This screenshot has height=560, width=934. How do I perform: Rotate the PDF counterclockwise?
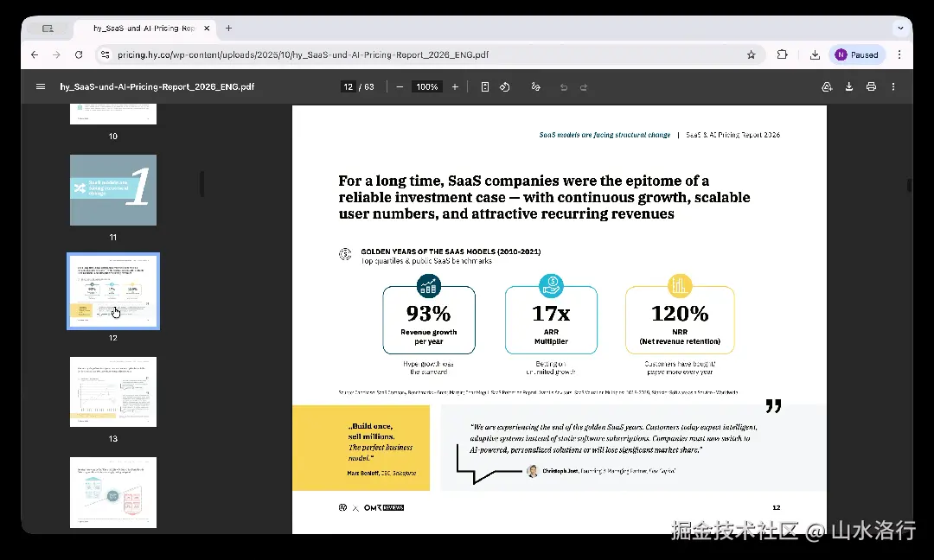pyautogui.click(x=504, y=87)
